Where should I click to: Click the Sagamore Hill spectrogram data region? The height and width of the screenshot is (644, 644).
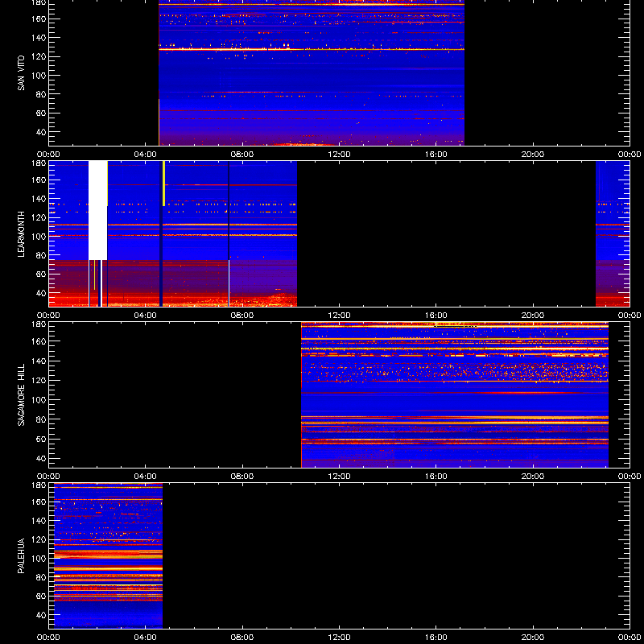[455, 394]
